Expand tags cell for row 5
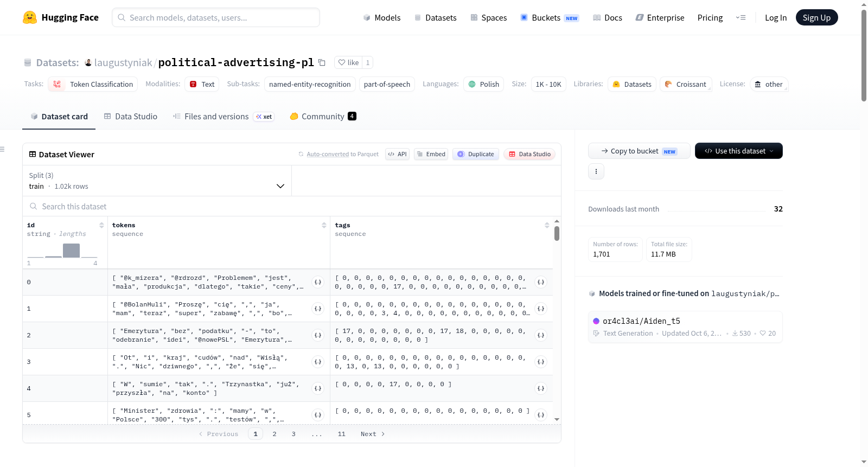The height and width of the screenshot is (467, 868). click(541, 415)
